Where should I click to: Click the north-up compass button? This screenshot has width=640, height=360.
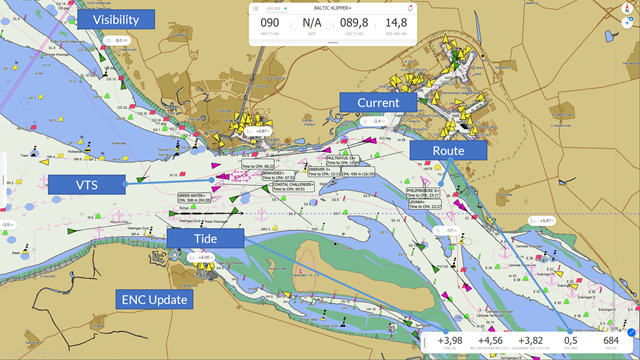(x=627, y=9)
